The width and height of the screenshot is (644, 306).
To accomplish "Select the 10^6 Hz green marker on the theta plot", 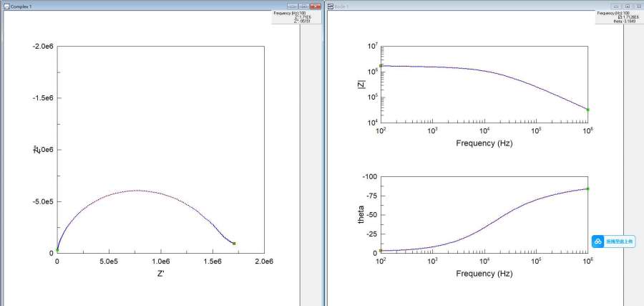I will [587, 188].
